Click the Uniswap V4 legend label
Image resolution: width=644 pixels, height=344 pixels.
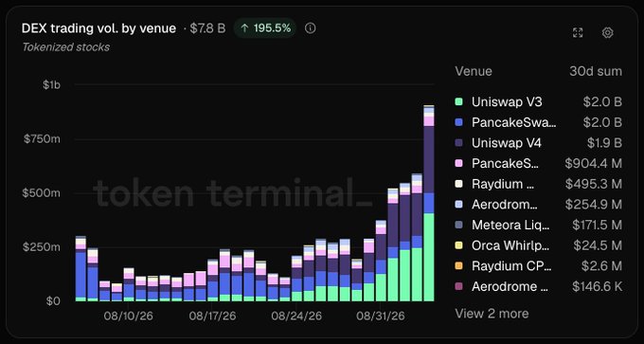tap(507, 143)
